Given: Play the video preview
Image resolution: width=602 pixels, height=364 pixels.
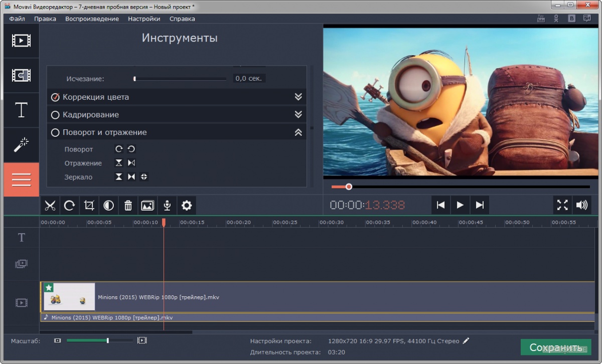Looking at the screenshot, I should pos(460,205).
